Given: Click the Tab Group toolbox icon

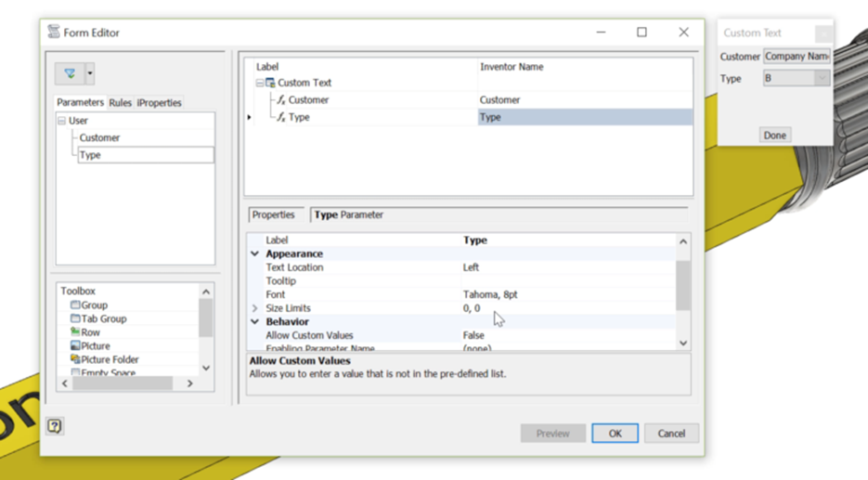Looking at the screenshot, I should pyautogui.click(x=75, y=318).
